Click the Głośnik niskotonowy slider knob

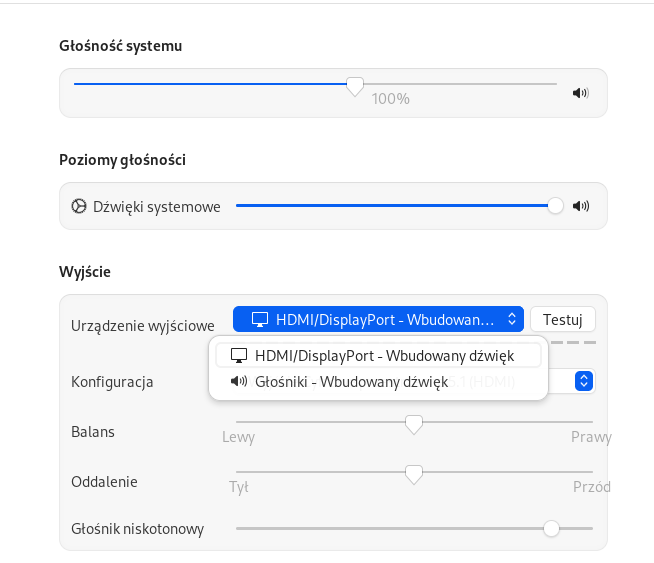click(x=551, y=528)
